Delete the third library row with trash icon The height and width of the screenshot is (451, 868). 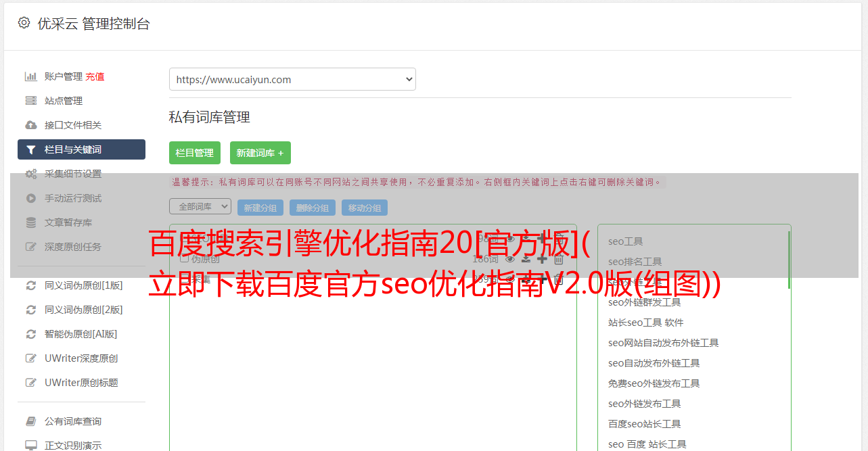(x=559, y=279)
